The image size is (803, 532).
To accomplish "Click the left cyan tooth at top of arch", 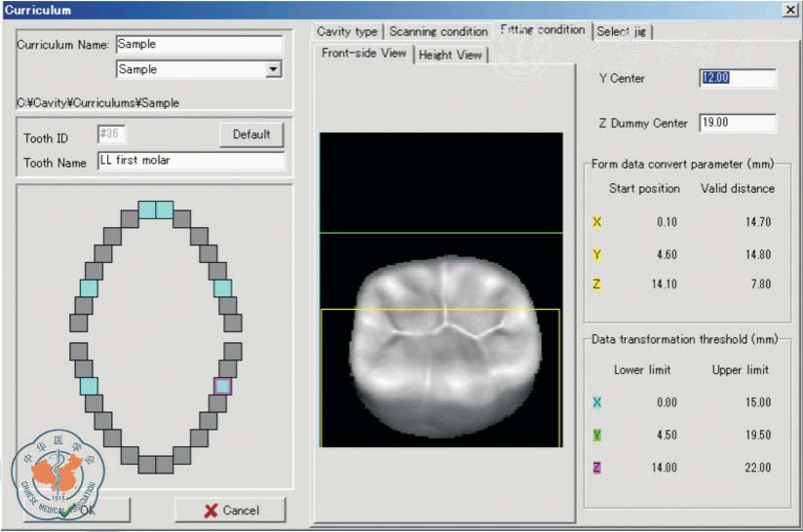I will pyautogui.click(x=146, y=209).
